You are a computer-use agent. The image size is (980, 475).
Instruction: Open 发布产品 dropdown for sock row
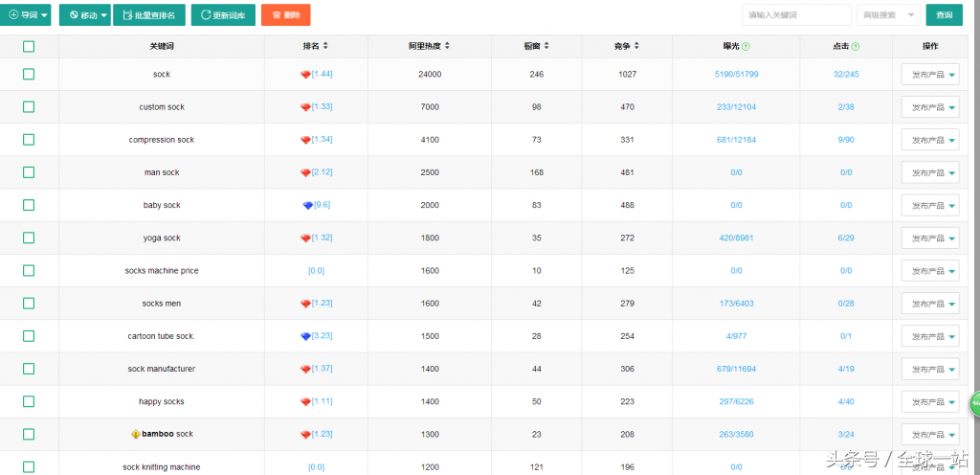(930, 75)
